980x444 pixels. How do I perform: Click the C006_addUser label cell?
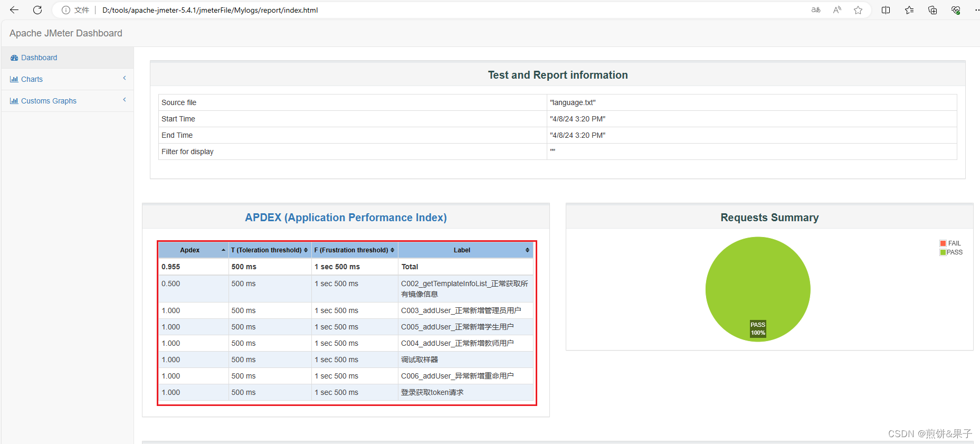pyautogui.click(x=465, y=376)
